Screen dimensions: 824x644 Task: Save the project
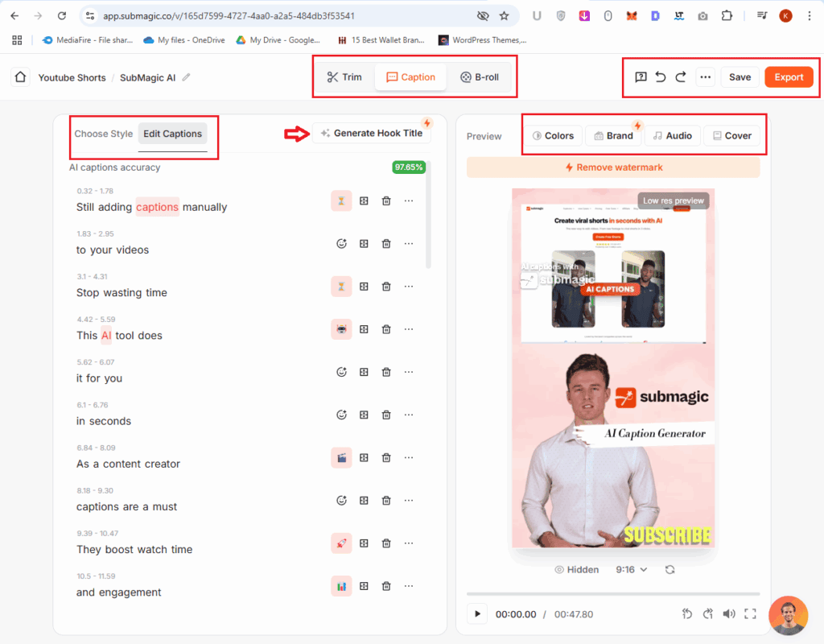pos(740,77)
